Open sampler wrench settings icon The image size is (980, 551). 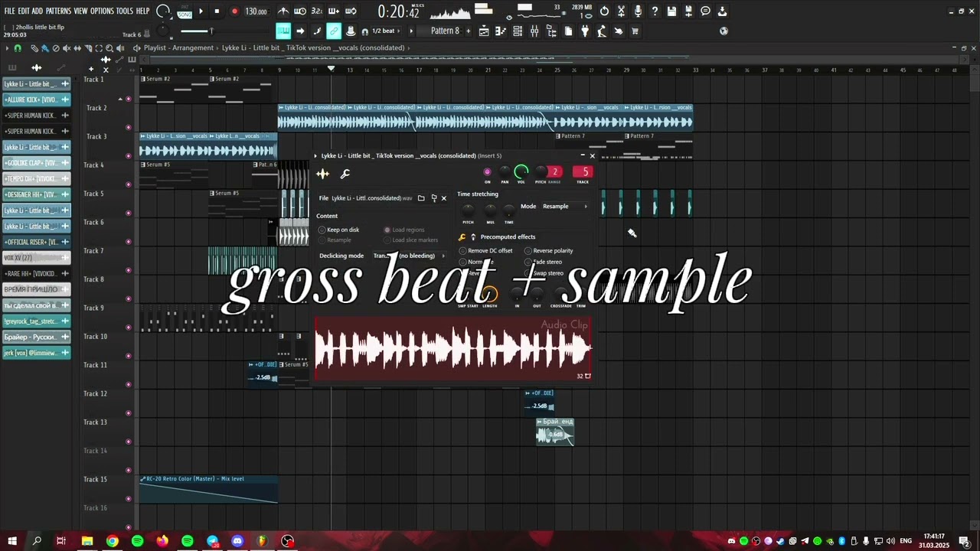[x=345, y=174]
